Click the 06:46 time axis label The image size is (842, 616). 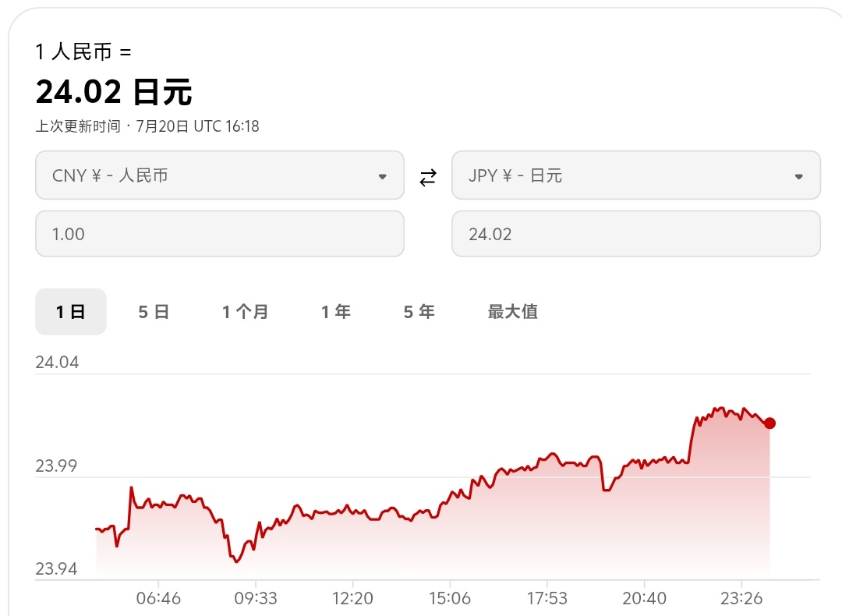tap(158, 598)
